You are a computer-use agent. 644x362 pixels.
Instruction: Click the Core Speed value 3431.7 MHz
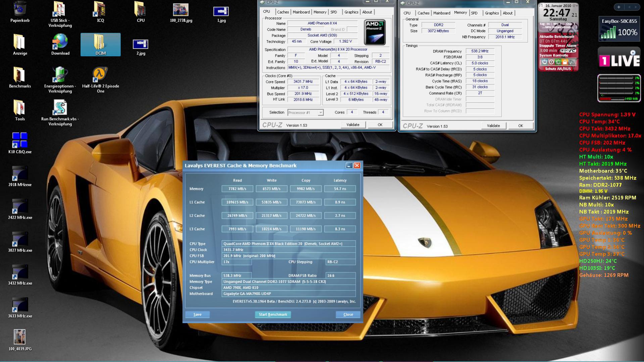(303, 82)
